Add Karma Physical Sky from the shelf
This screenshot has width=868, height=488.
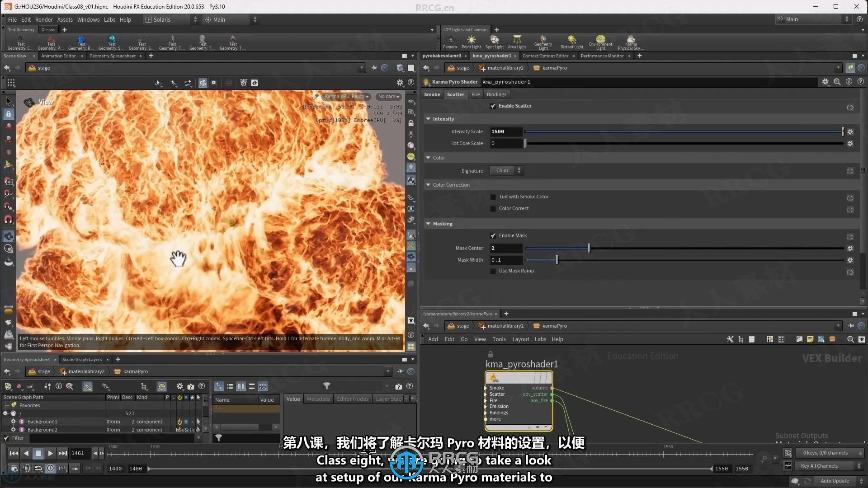coord(631,42)
